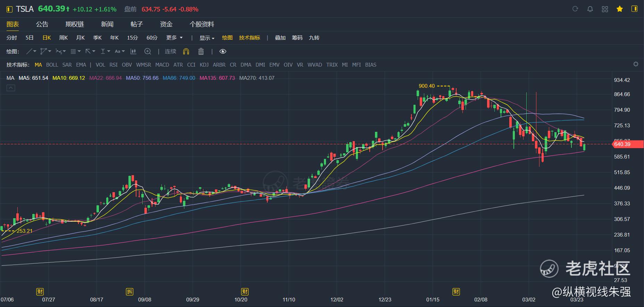Select the 周K weekly chart
Screen dimensions: 644x307
pos(64,37)
